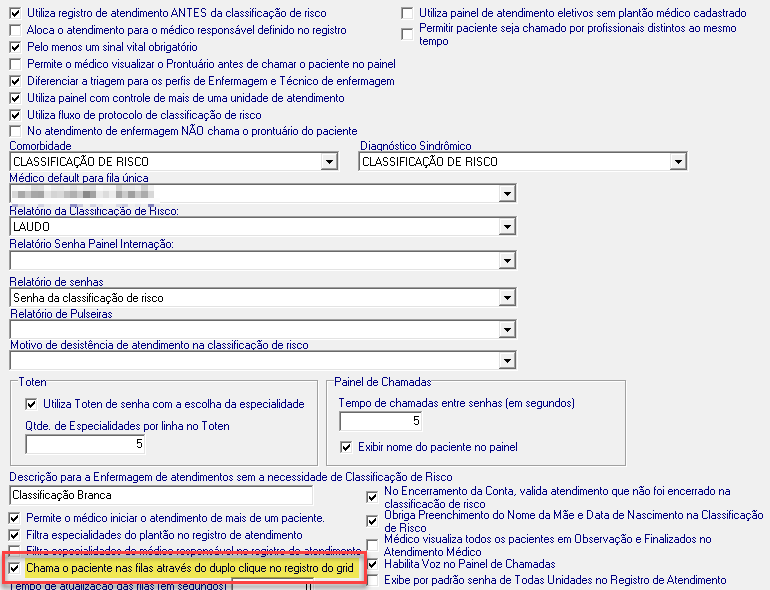Check 'Exibe por padrão senha de Todas Unidades'
The width and height of the screenshot is (770, 590).
(x=372, y=581)
